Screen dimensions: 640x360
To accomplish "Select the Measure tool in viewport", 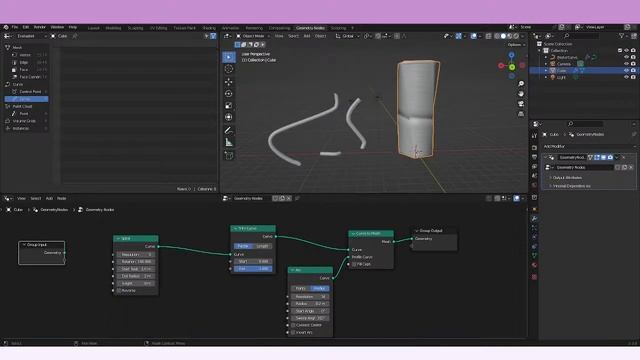I will coord(229,142).
